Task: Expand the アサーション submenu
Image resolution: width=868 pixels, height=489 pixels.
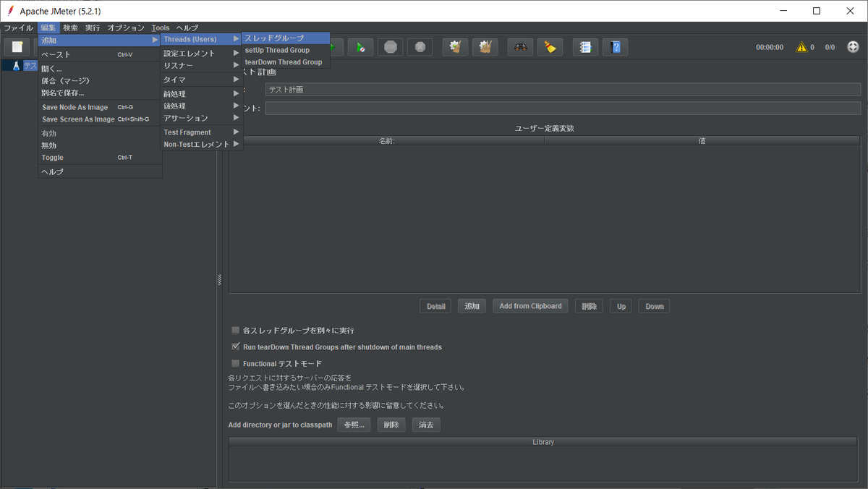Action: pos(201,118)
